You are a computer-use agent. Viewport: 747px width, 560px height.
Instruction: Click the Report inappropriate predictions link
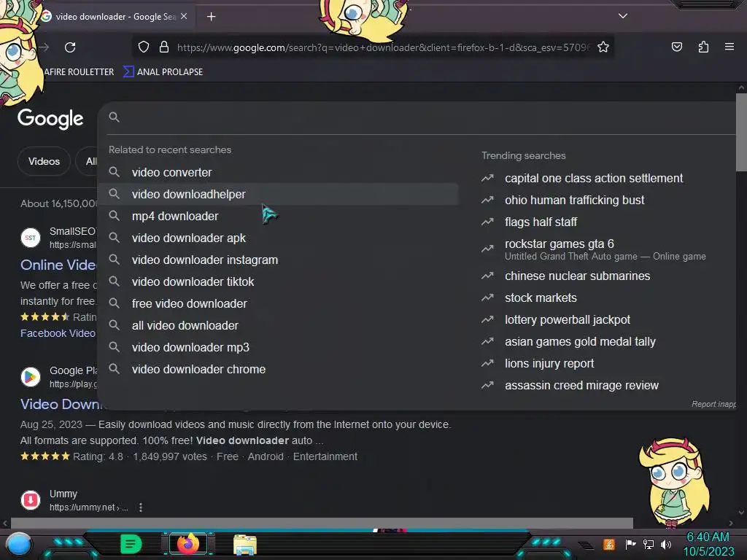(713, 404)
